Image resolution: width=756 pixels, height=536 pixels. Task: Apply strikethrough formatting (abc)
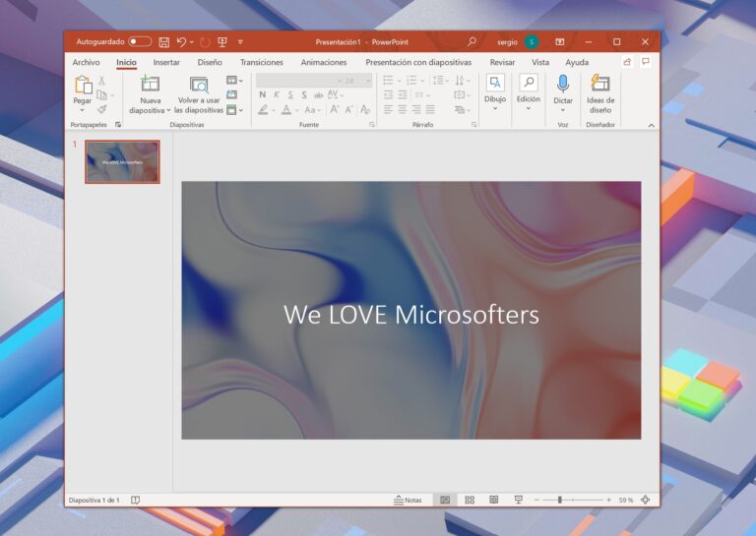click(318, 95)
